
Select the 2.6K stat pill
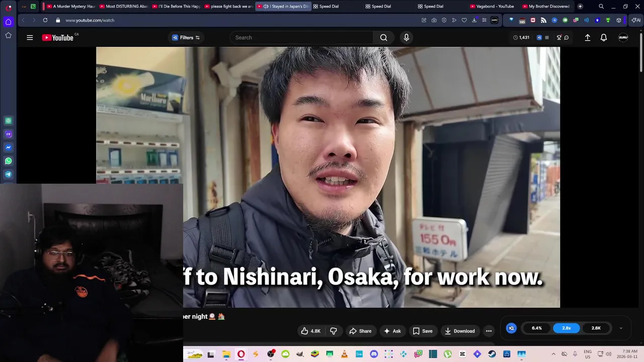tap(596, 328)
